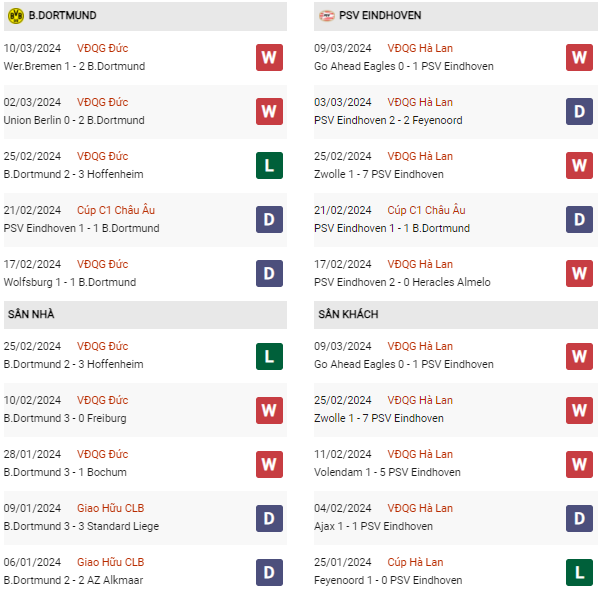The height and width of the screenshot is (590, 600).
Task: Click the W badge for Volendam match
Action: [x=579, y=463]
